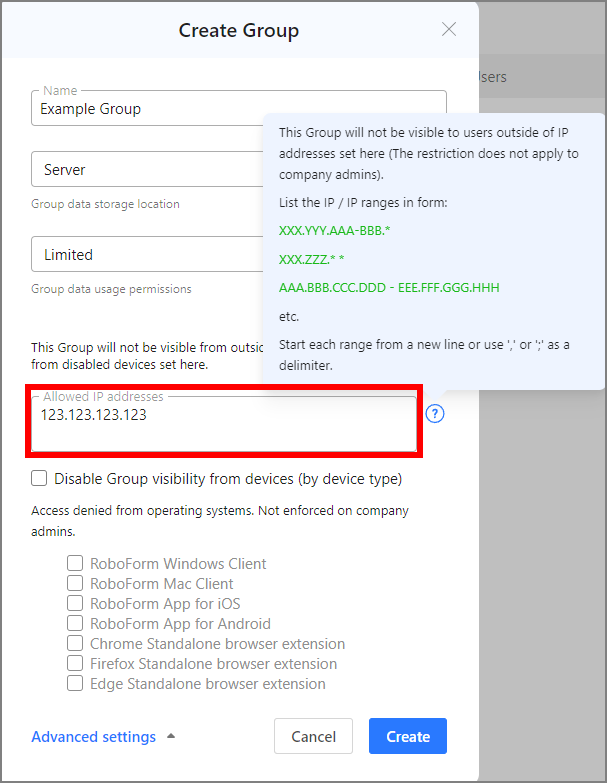Click the Users tab behind the tooltip

tap(492, 77)
